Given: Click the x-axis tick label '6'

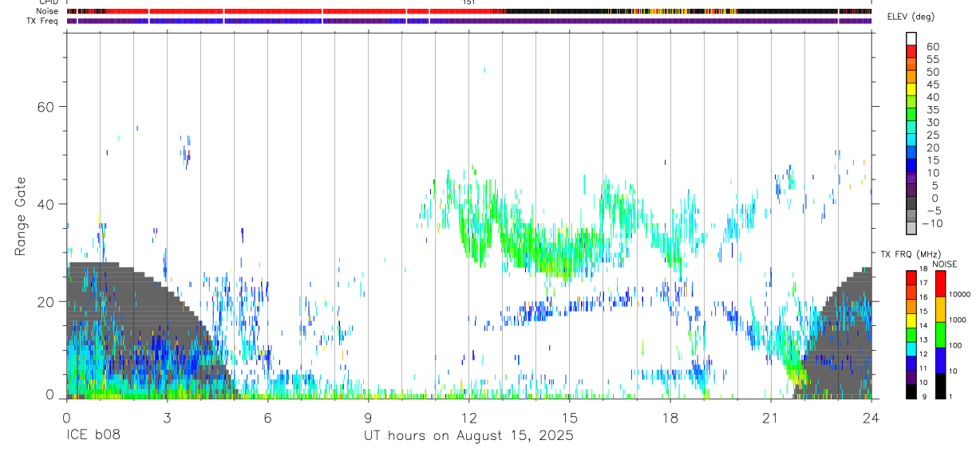Looking at the screenshot, I should point(267,417).
